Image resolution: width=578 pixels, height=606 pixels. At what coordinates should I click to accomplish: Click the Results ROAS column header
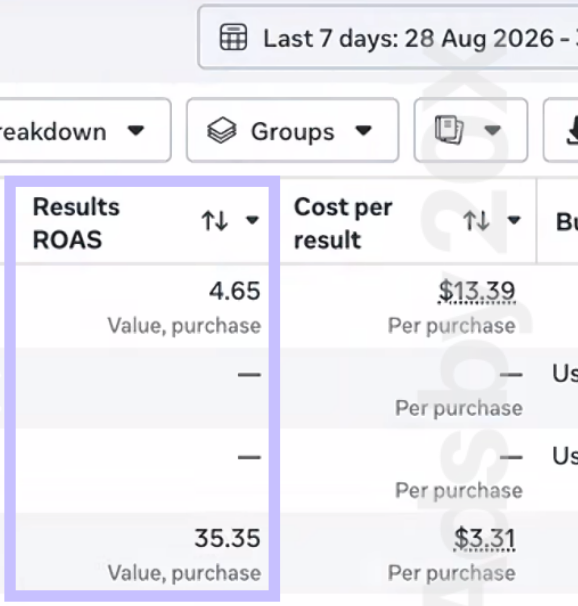76,223
